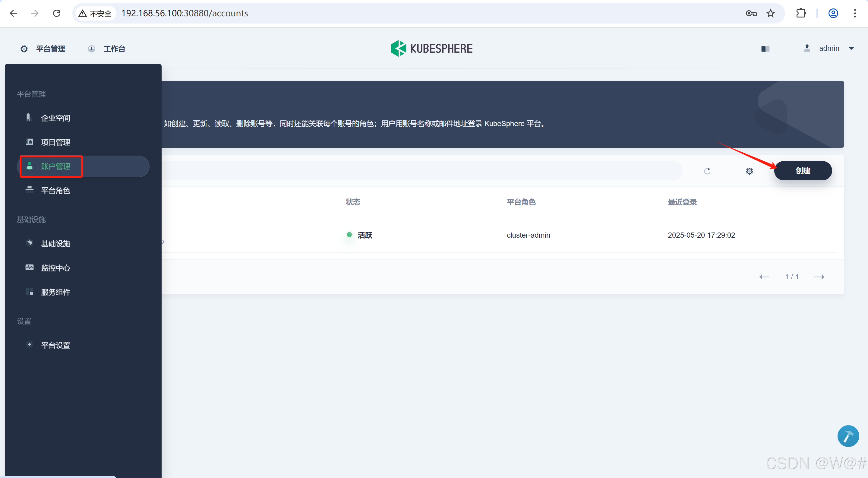Select 账户管理 in the sidebar

point(83,166)
